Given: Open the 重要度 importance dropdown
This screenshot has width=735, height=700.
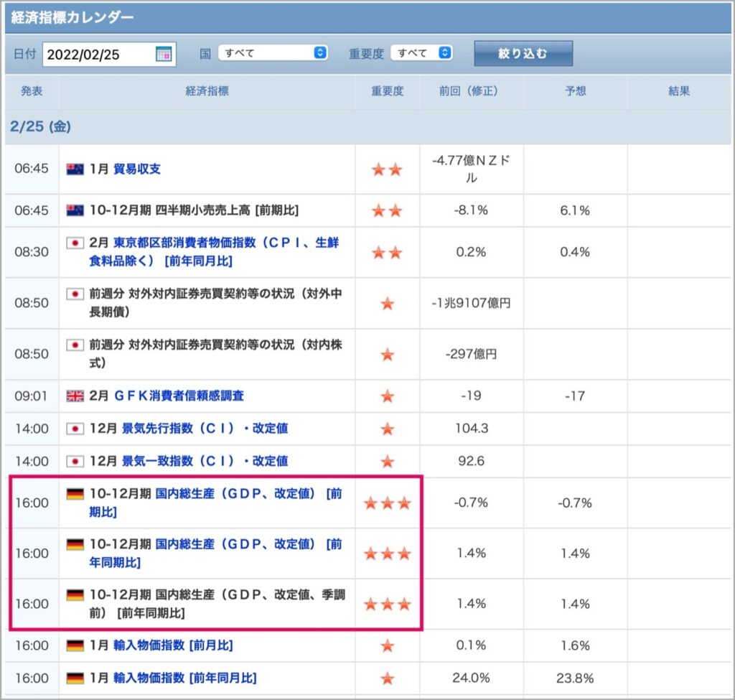Looking at the screenshot, I should click(x=421, y=53).
